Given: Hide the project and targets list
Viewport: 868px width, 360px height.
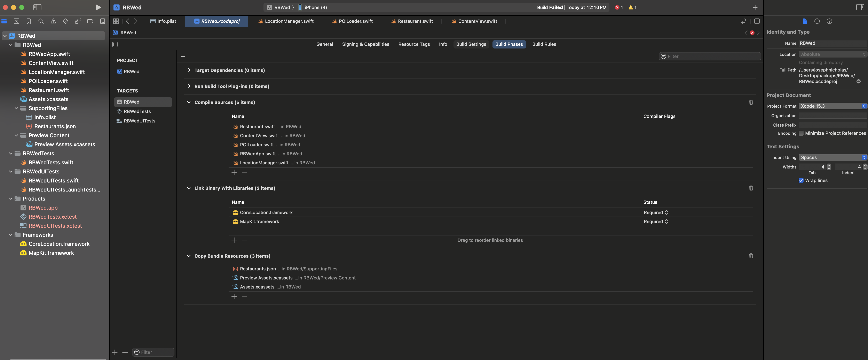Looking at the screenshot, I should tap(115, 44).
